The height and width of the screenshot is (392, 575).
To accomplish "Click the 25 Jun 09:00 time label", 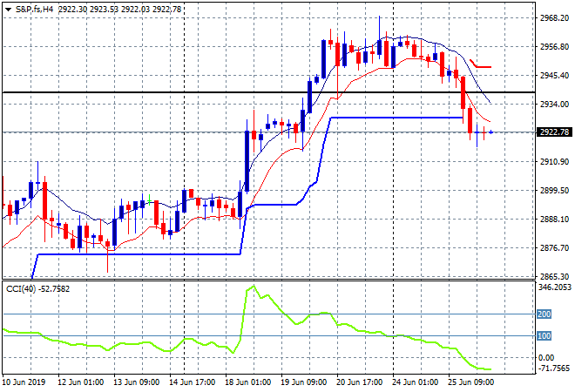I will 470,382.
